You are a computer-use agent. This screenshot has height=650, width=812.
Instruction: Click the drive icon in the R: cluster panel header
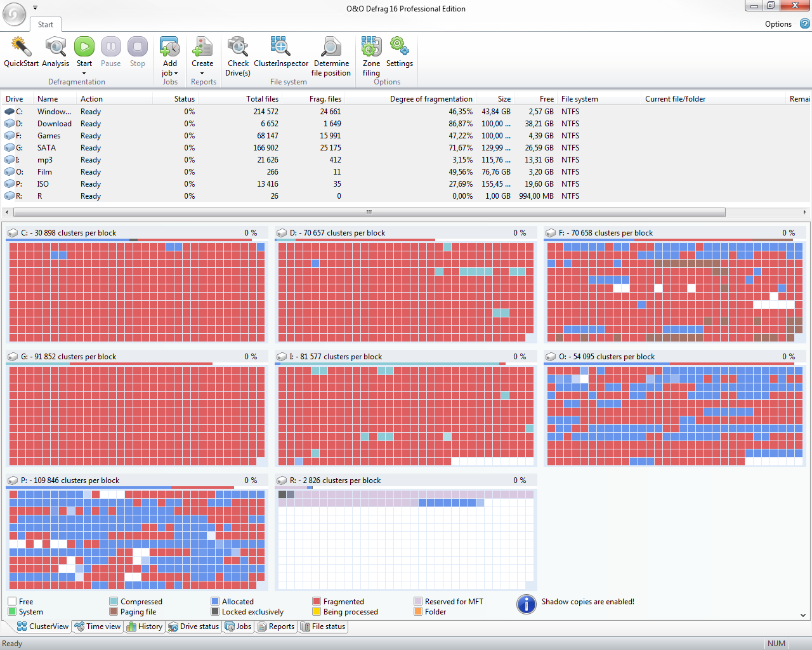tap(282, 481)
